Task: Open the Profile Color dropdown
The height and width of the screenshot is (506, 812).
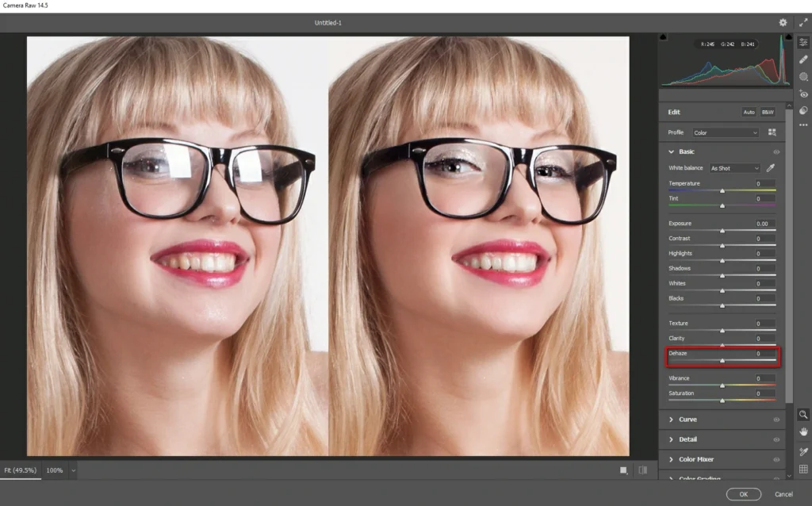Action: point(726,132)
